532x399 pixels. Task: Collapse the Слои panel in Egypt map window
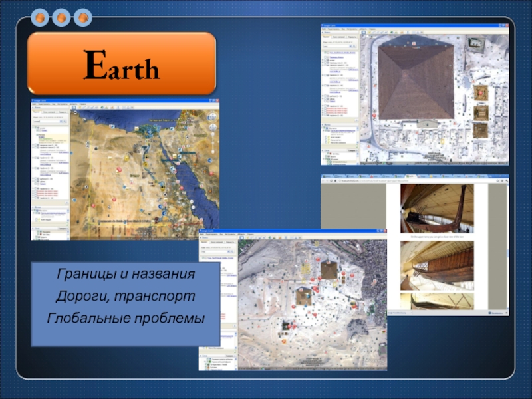pyautogui.click(x=33, y=229)
